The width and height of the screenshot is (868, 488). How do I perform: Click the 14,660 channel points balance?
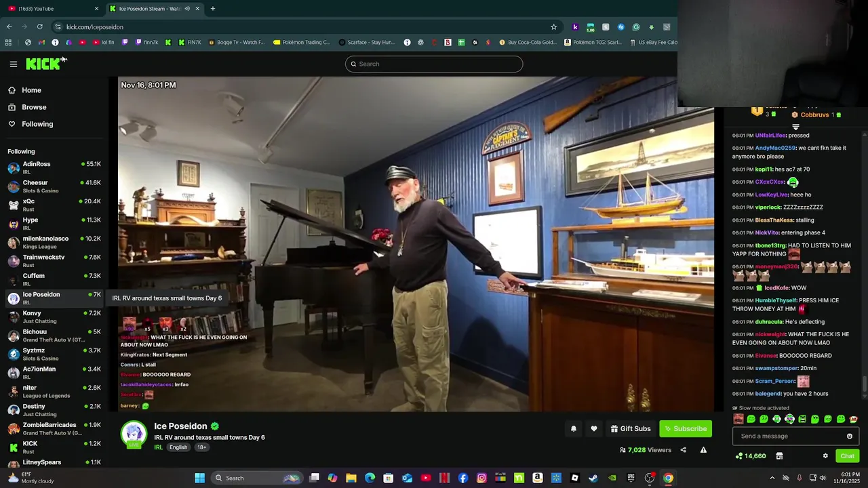tap(751, 456)
